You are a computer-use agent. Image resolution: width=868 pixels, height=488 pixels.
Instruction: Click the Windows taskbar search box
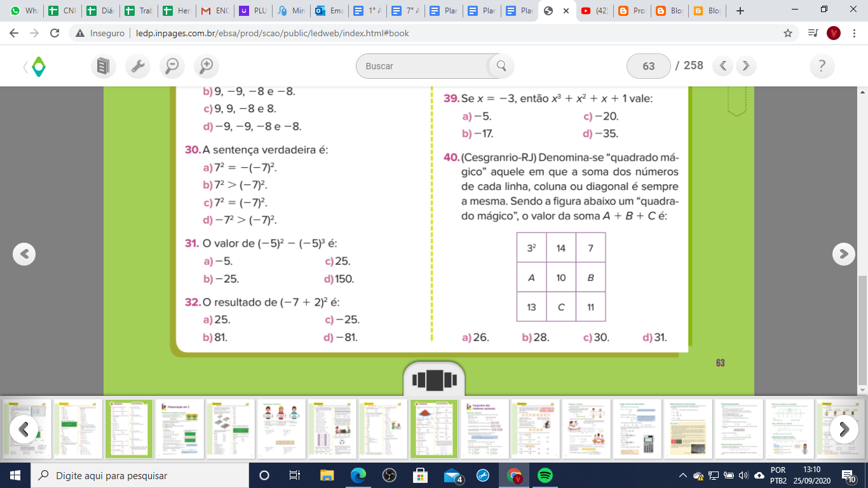tap(140, 475)
